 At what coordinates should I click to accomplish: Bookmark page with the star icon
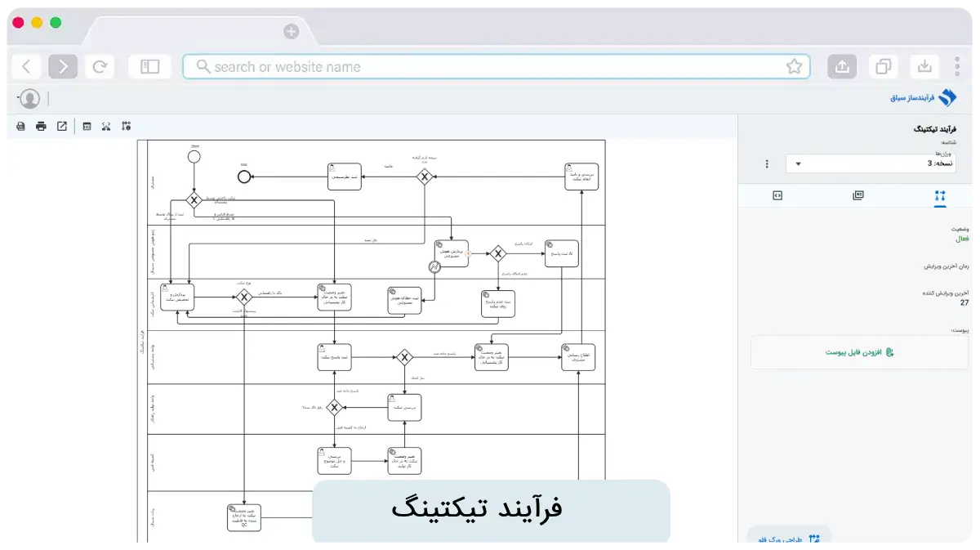794,67
